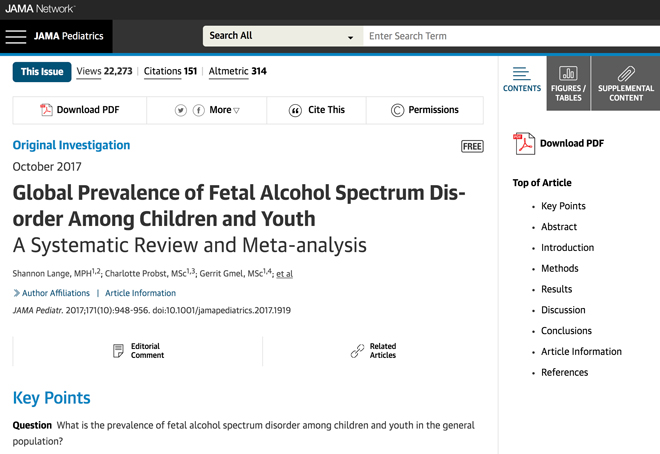This screenshot has height=454, width=660.
Task: Show all authors via et al link
Action: click(x=285, y=273)
